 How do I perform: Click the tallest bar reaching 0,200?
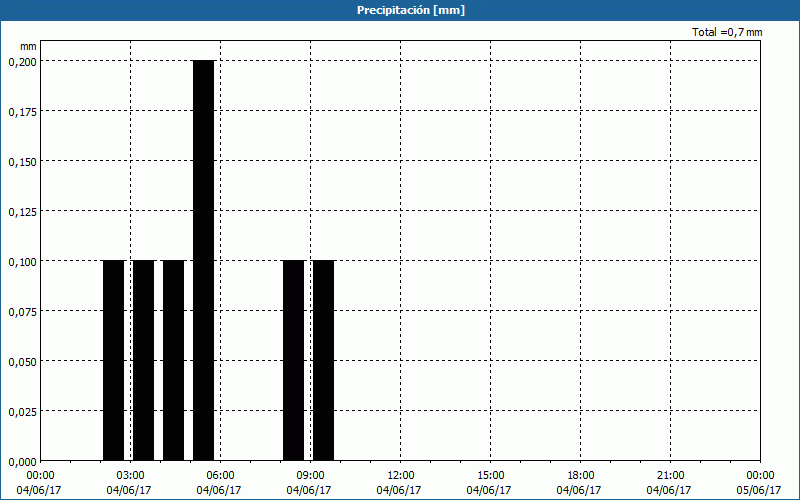click(x=204, y=261)
